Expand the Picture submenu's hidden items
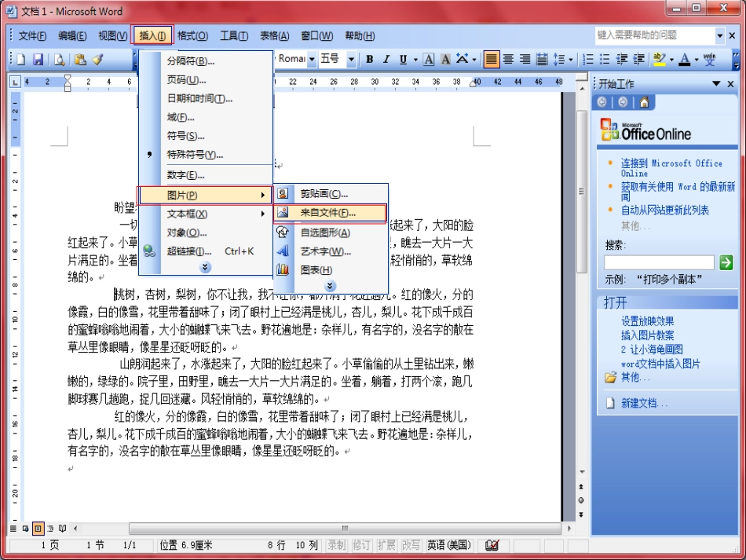 tap(330, 286)
